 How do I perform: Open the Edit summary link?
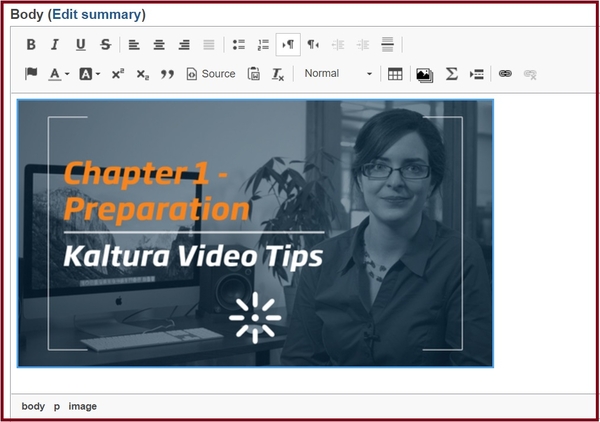tap(98, 15)
